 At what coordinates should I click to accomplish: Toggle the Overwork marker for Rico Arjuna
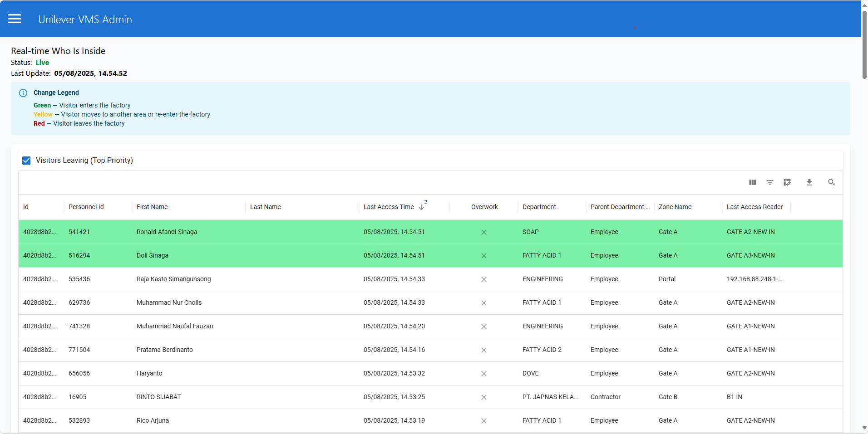click(484, 421)
